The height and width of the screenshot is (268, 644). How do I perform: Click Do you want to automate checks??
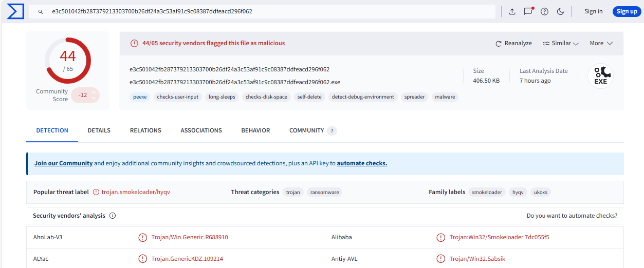(x=572, y=216)
